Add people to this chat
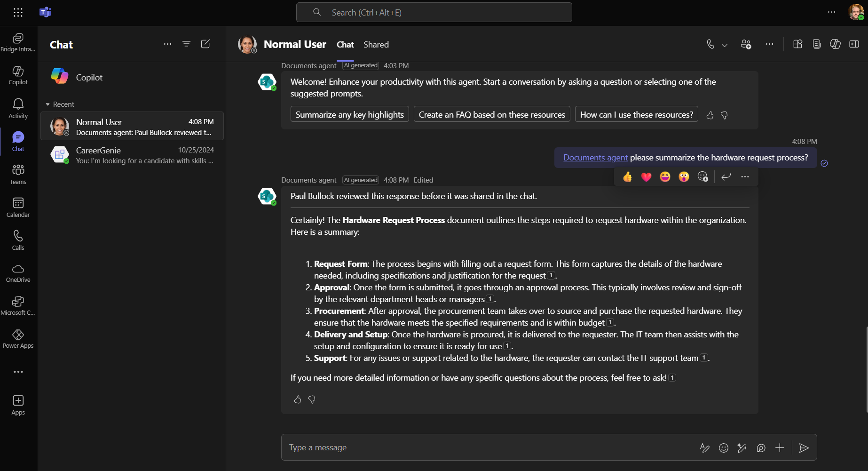 (x=746, y=44)
